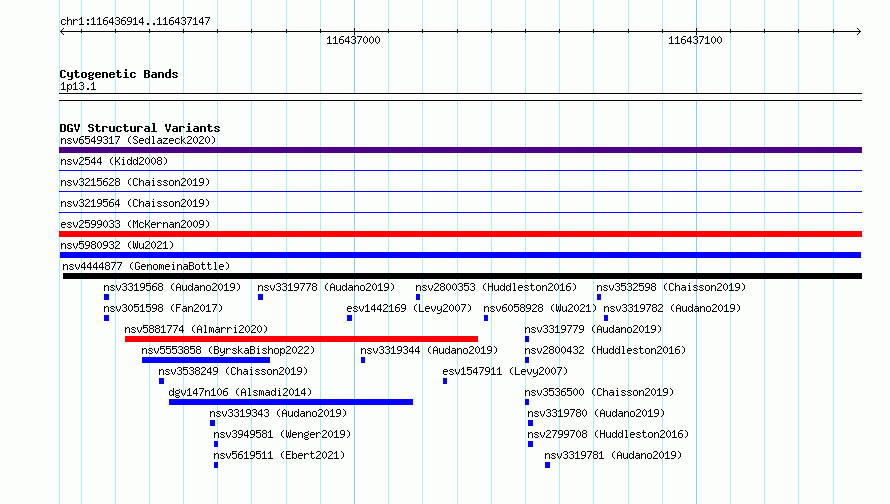Click the nsv3319778 (Audano2019) label
The height and width of the screenshot is (504, 890).
[x=326, y=287]
